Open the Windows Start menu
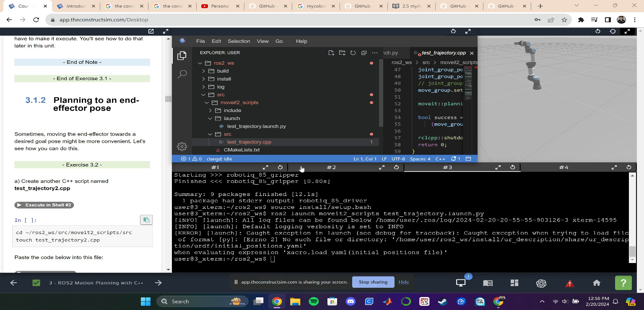This screenshot has height=310, width=644. pyautogui.click(x=145, y=301)
